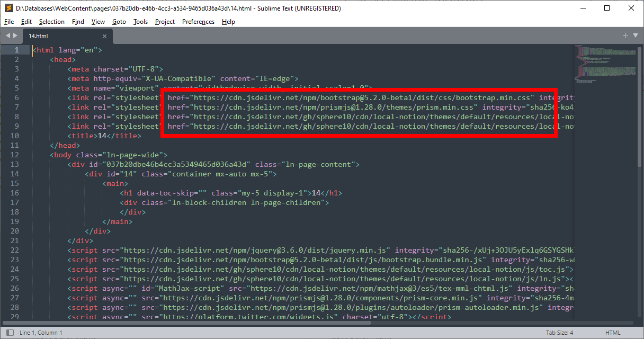Go to next tab with right arrow

(15, 36)
